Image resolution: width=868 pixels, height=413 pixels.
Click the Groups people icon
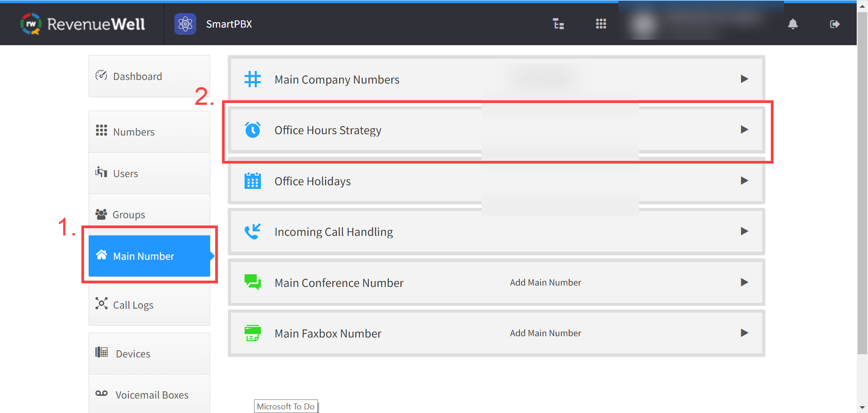tap(101, 214)
